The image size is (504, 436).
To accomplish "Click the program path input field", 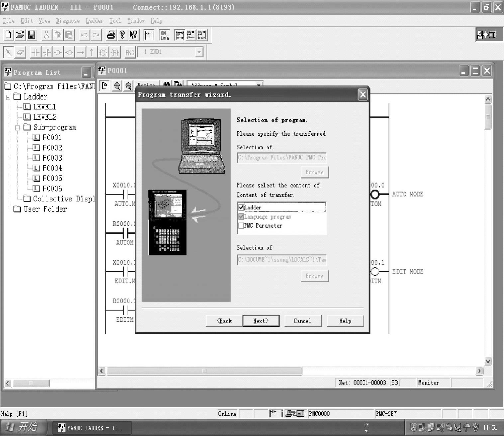I will [282, 158].
